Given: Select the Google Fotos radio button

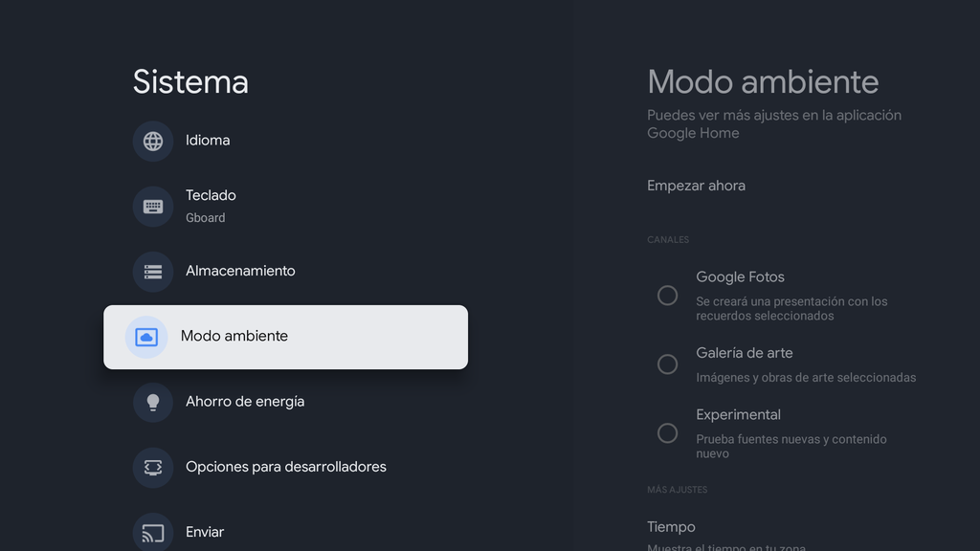Looking at the screenshot, I should coord(667,296).
